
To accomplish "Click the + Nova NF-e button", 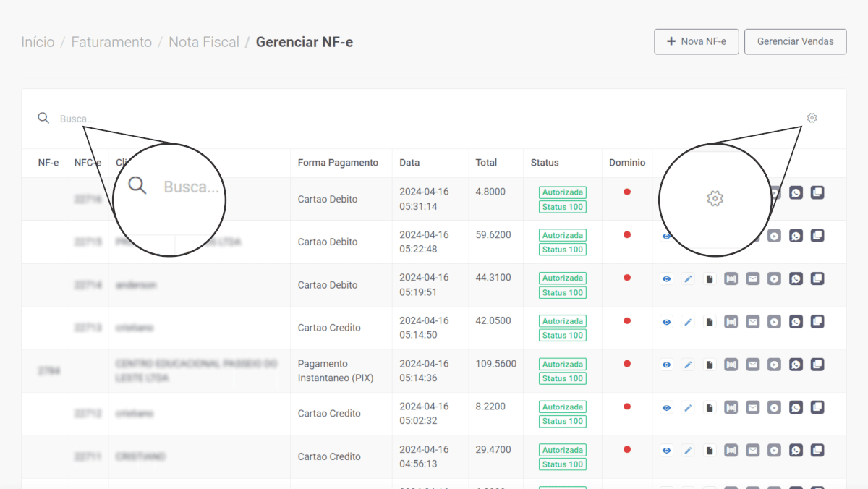I will point(696,41).
